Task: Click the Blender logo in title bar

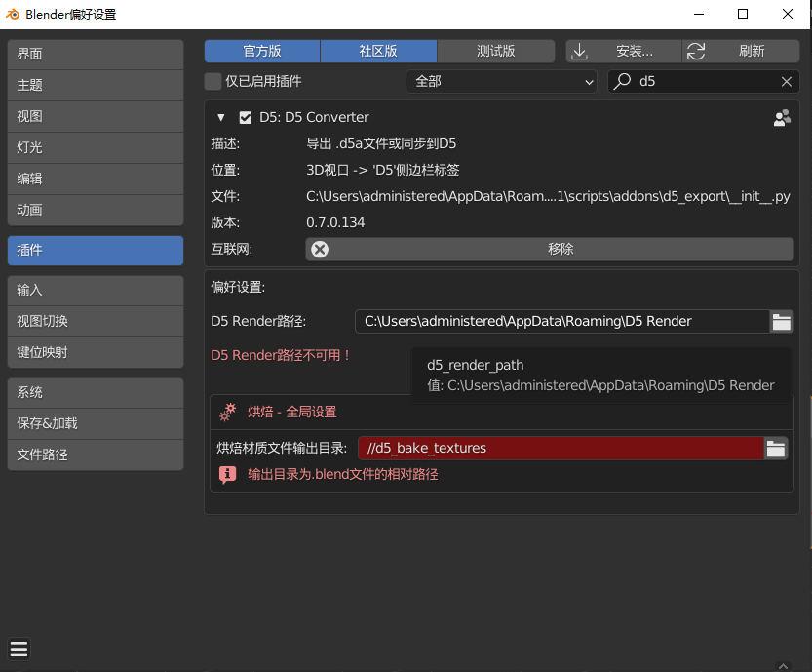Action: [13, 14]
